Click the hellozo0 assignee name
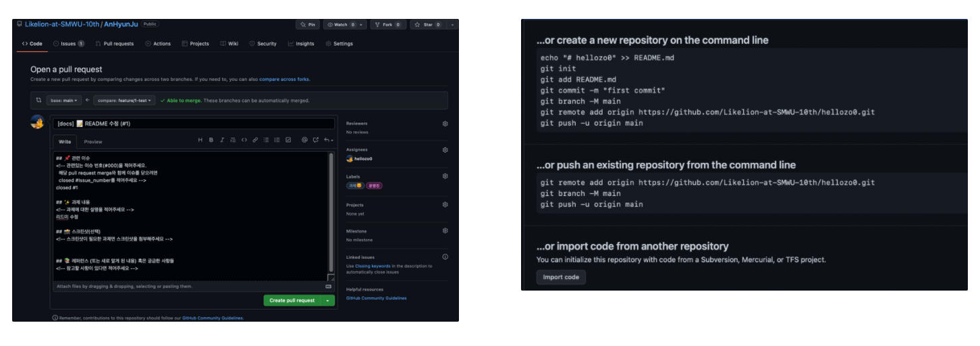Viewport: 980px width, 346px height. pos(363,159)
